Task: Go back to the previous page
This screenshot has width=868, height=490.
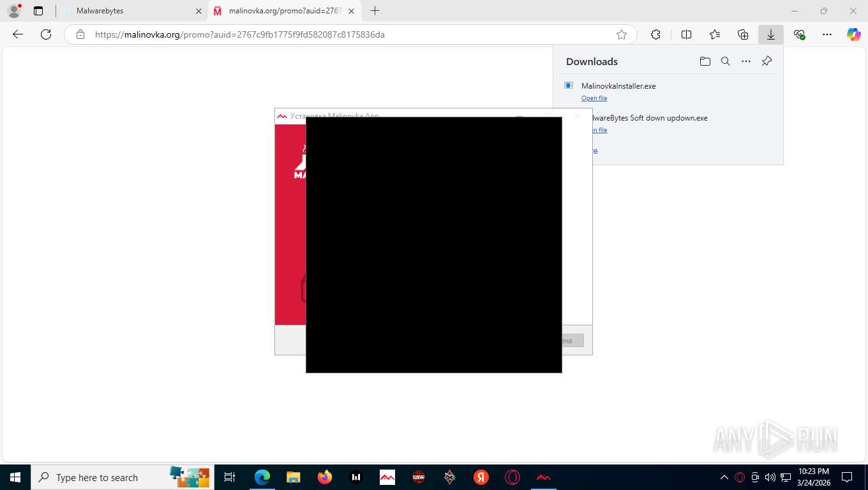Action: pos(18,34)
